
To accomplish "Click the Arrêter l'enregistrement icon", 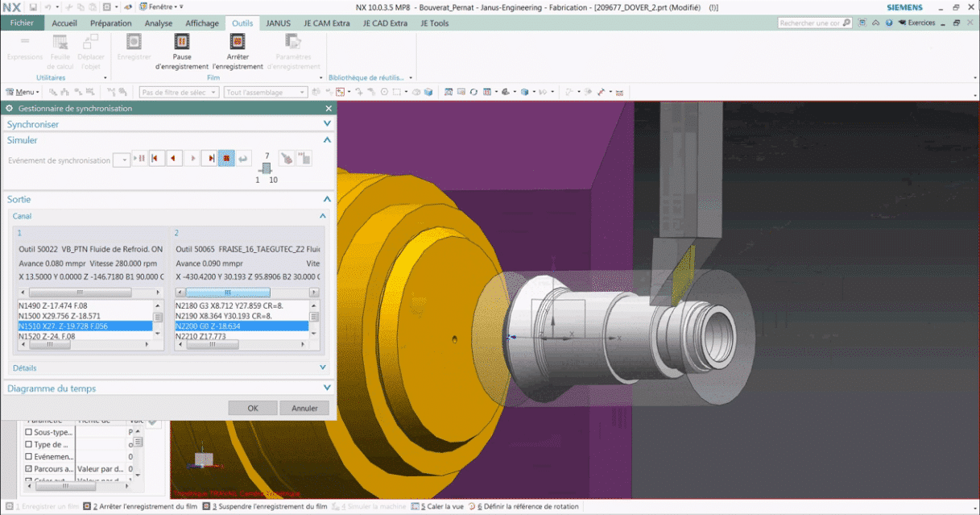I will coord(238,42).
